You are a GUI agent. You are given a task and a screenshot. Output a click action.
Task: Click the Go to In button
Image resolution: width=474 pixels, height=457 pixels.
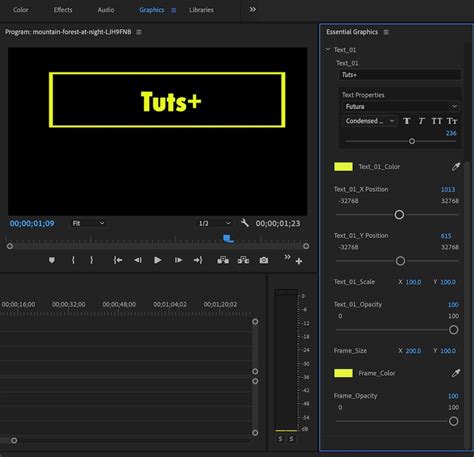[118, 260]
